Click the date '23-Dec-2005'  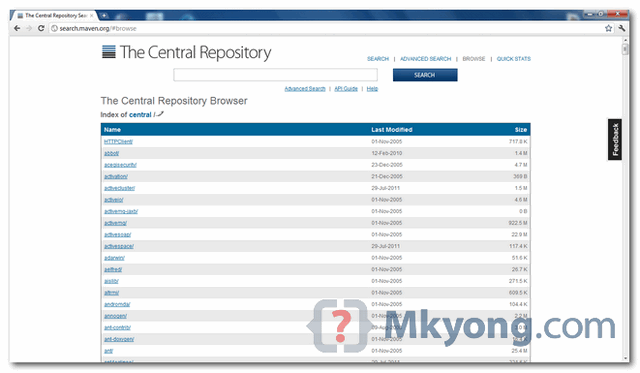pyautogui.click(x=387, y=165)
